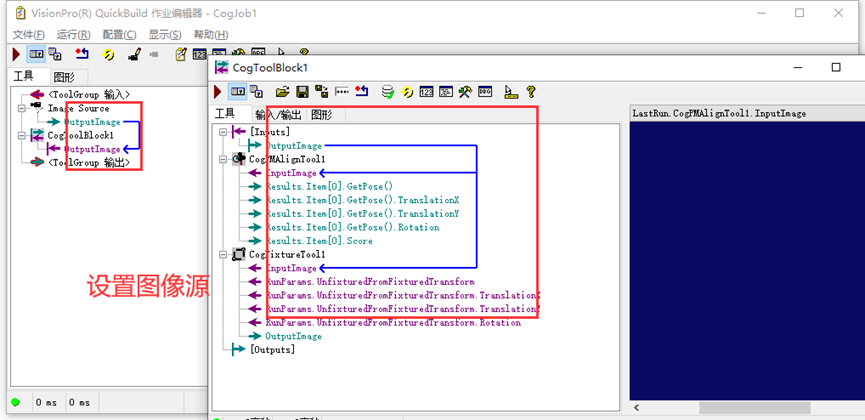Image resolution: width=865 pixels, height=420 pixels.
Task: Select RunParams.UnfixturedFromFixturedTransform.Rotation terminal
Action: pyautogui.click(x=393, y=322)
